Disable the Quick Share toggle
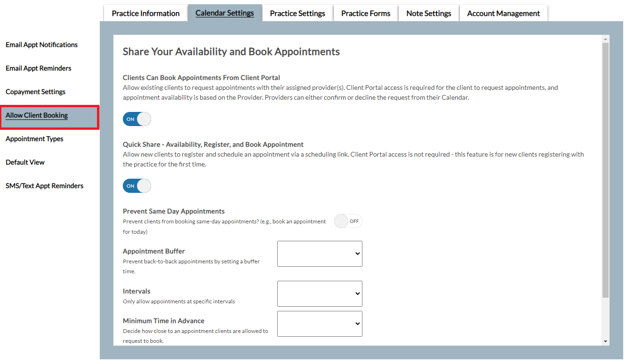This screenshot has width=626, height=364. pyautogui.click(x=137, y=186)
